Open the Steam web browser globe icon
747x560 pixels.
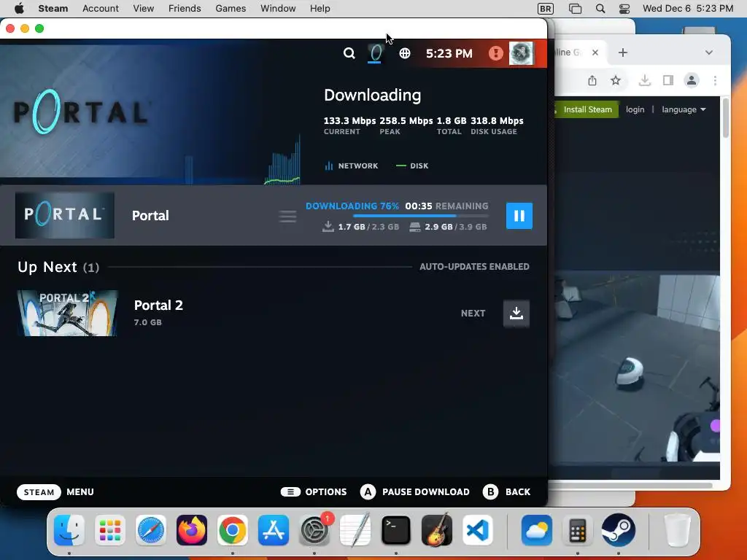[404, 53]
